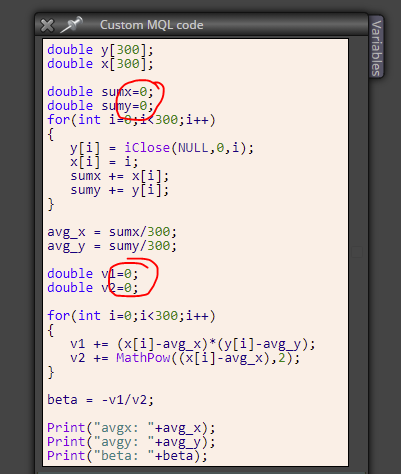The height and width of the screenshot is (474, 401).
Task: Click the 'double v2=0;' code line
Action: 93,288
